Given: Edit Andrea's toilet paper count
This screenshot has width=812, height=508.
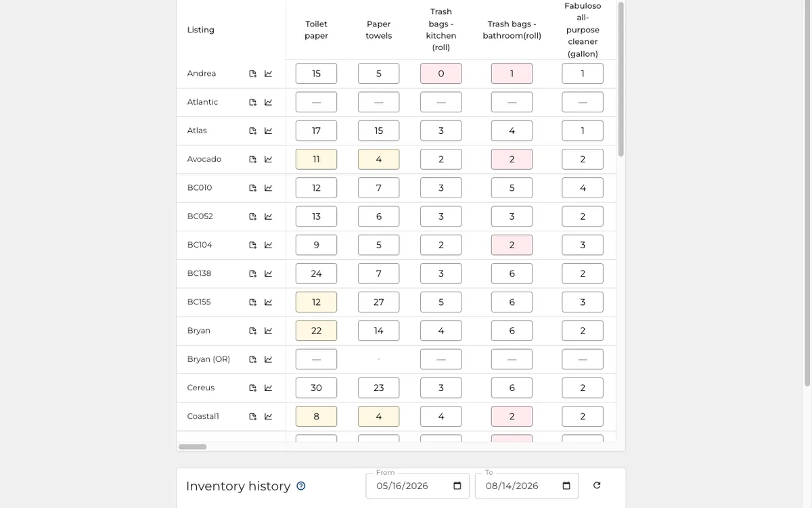Looking at the screenshot, I should 316,74.
